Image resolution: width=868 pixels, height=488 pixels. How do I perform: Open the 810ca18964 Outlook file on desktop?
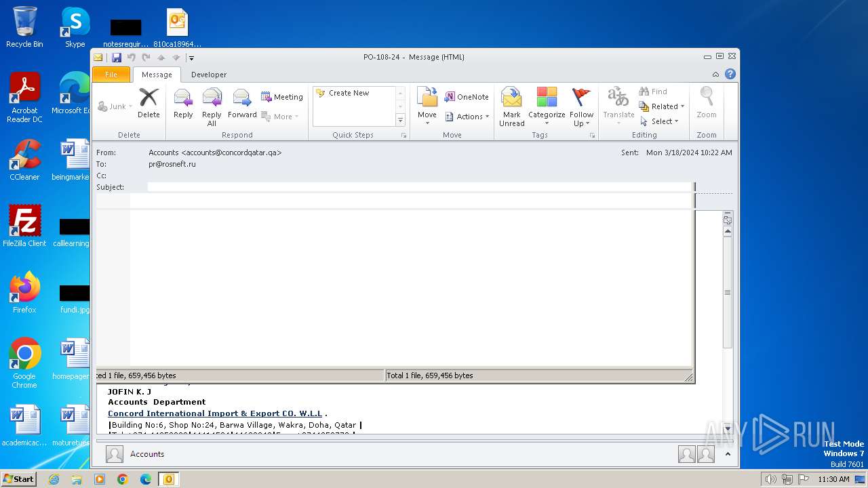point(177,27)
